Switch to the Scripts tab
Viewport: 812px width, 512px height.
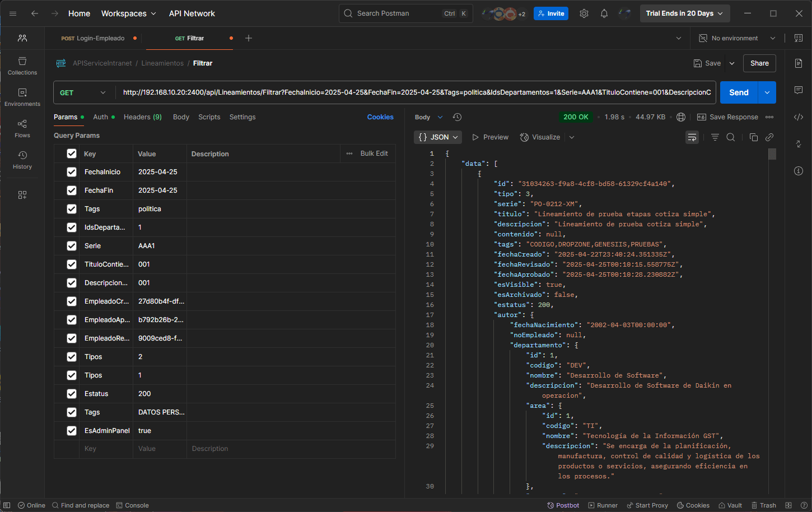[209, 117]
